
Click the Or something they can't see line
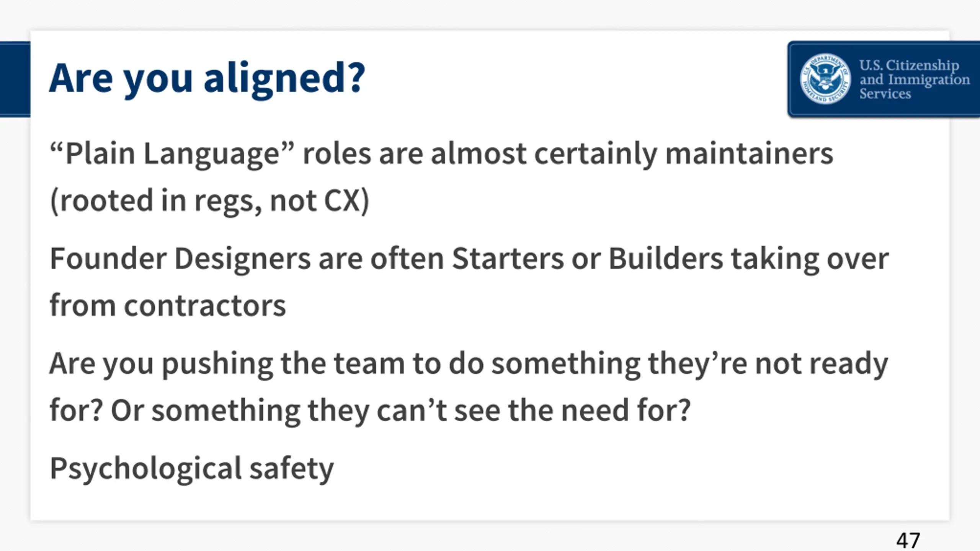coord(400,411)
